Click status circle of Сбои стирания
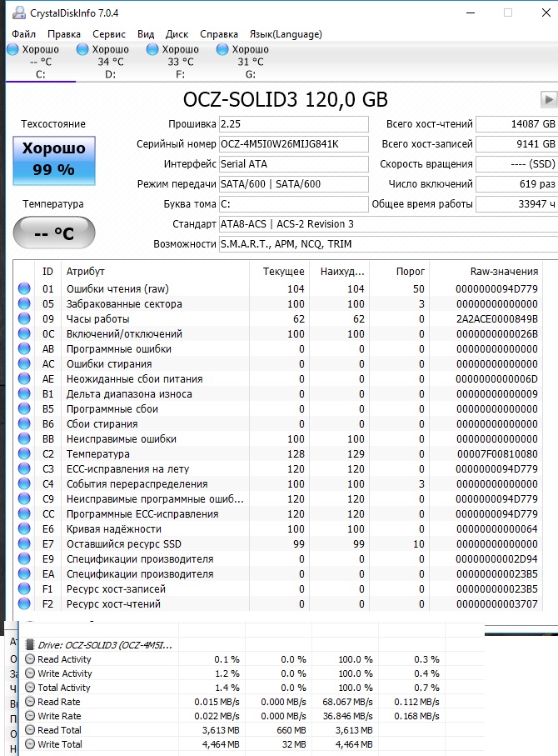 [24, 423]
